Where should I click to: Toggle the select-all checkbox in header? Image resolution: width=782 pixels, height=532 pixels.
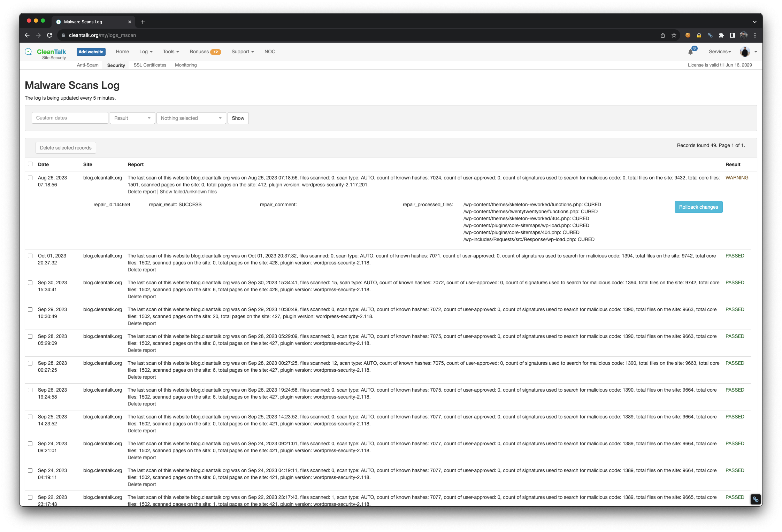(x=30, y=164)
